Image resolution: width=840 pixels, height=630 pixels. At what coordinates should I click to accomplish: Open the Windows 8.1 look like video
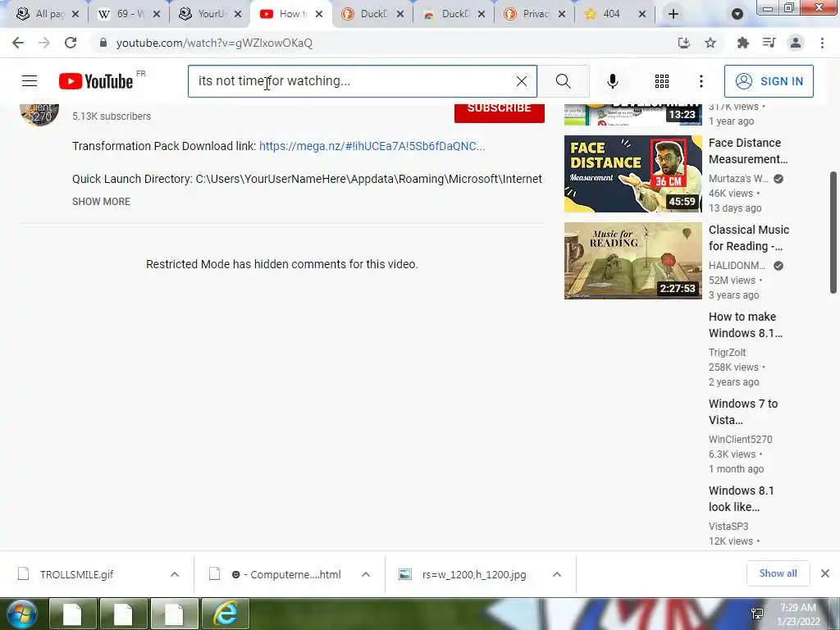click(x=741, y=498)
